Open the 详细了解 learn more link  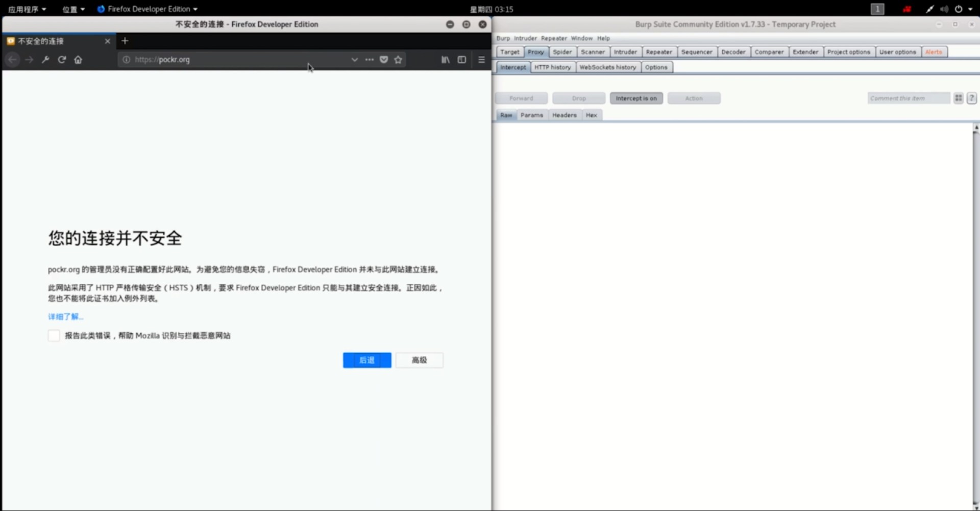(x=65, y=317)
